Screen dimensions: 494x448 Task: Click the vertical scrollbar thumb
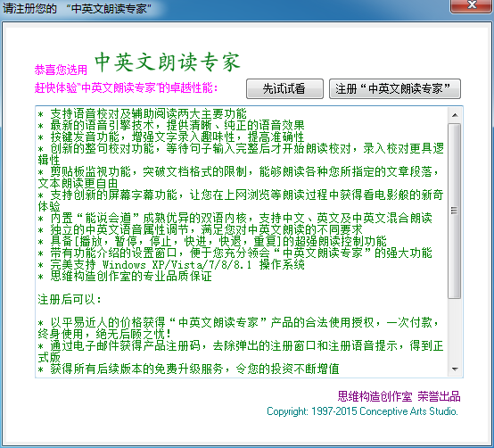[454, 211]
